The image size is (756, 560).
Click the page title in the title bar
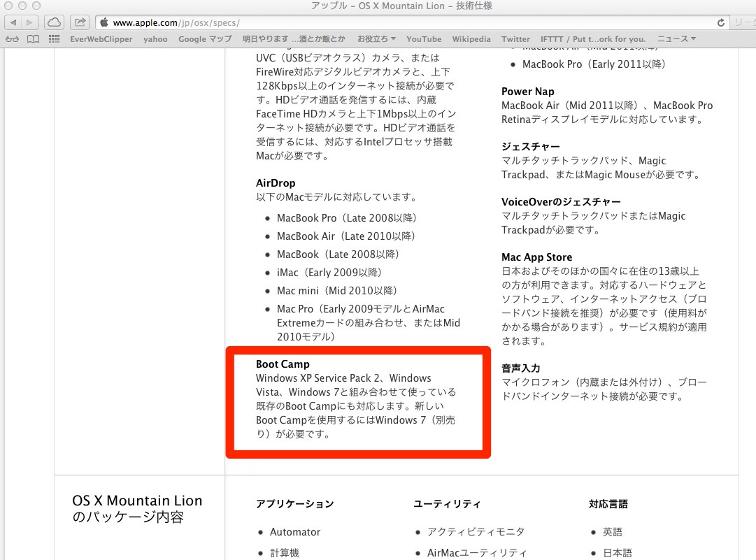[x=401, y=6]
